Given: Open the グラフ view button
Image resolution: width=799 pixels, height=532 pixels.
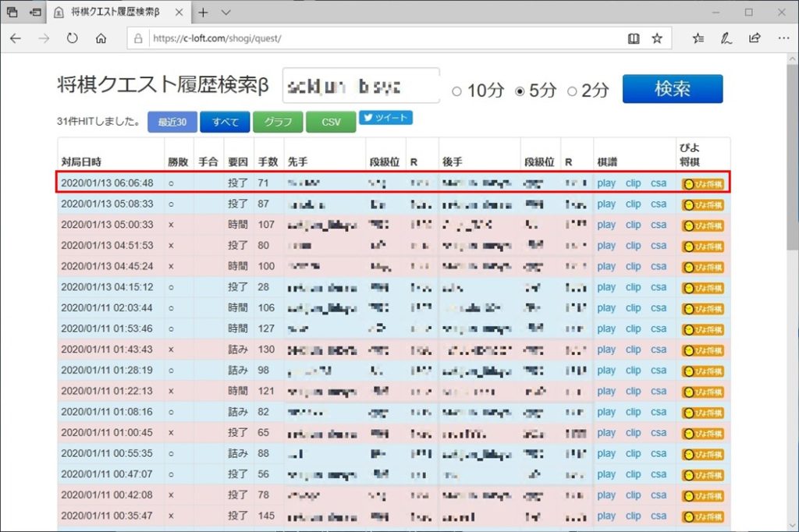Looking at the screenshot, I should point(278,122).
